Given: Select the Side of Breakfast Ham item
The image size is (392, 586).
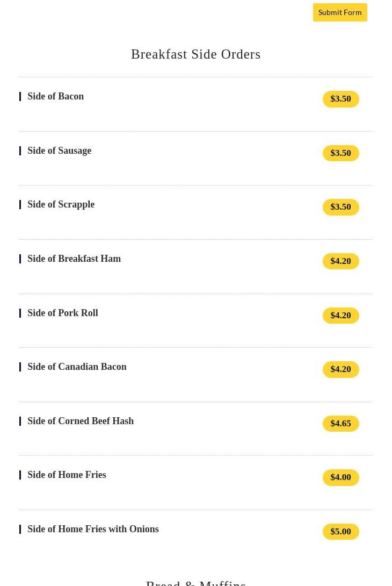Looking at the screenshot, I should coord(74,259).
